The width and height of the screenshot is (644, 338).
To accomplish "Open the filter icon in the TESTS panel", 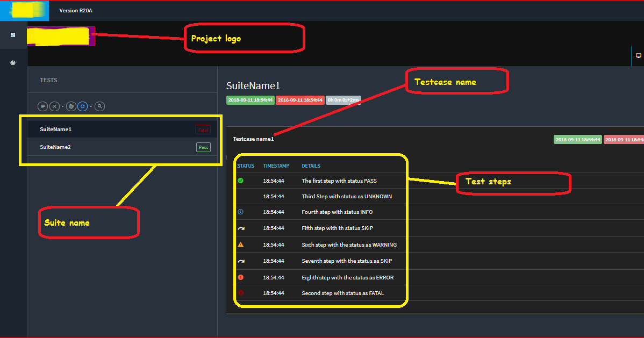I will (x=42, y=106).
